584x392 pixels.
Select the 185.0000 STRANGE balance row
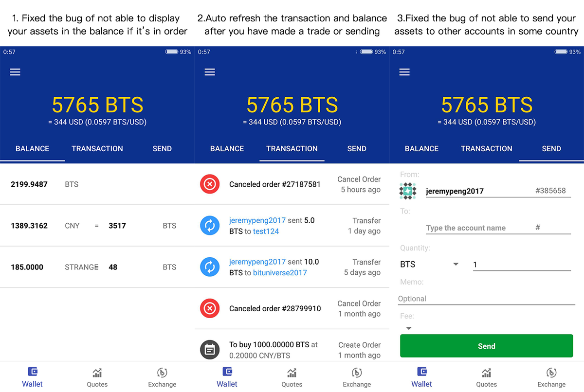click(x=97, y=267)
